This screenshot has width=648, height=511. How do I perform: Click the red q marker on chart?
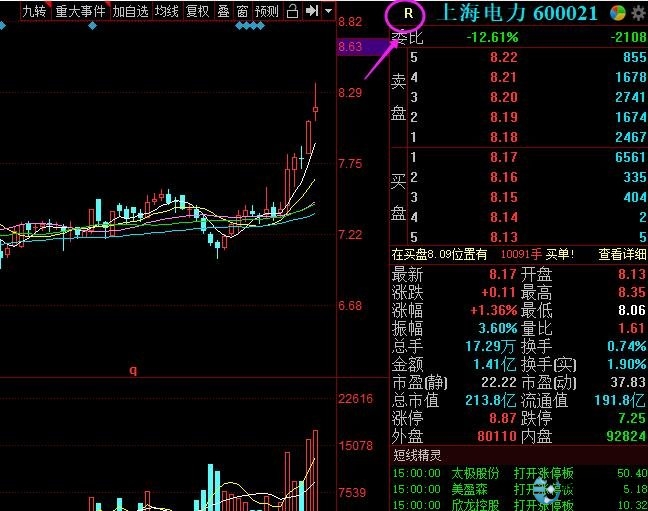pyautogui.click(x=133, y=369)
